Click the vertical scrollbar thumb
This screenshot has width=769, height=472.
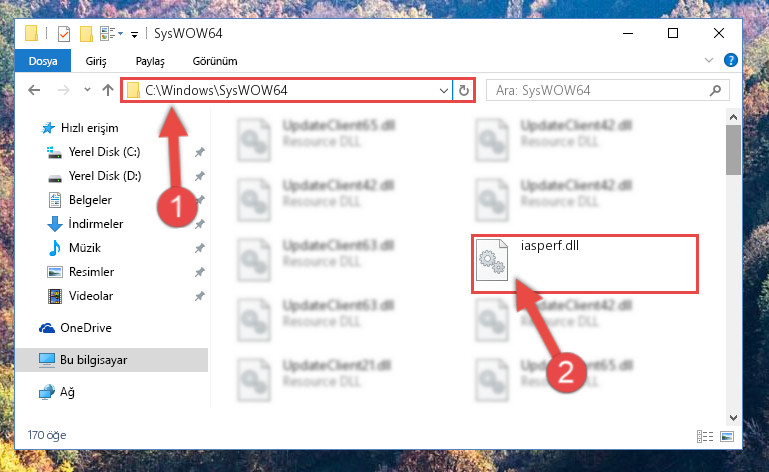733,150
